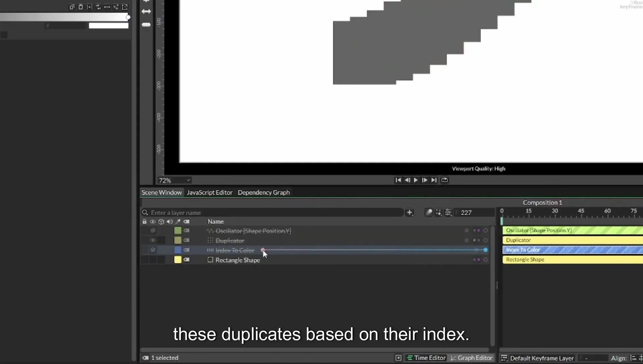Click the yellow color swatch of Rectangle Shape

[x=178, y=260]
